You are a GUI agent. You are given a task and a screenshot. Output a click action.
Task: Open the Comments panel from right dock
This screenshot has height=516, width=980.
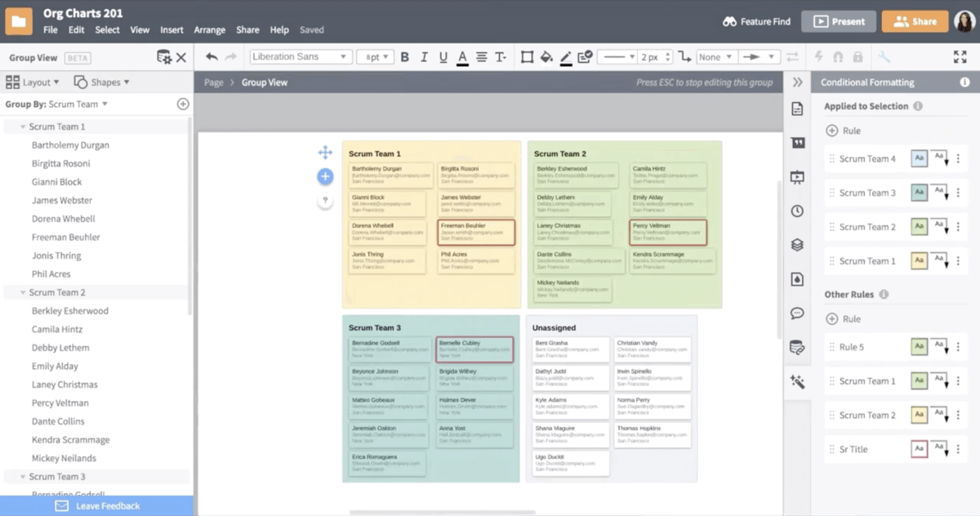tap(798, 313)
